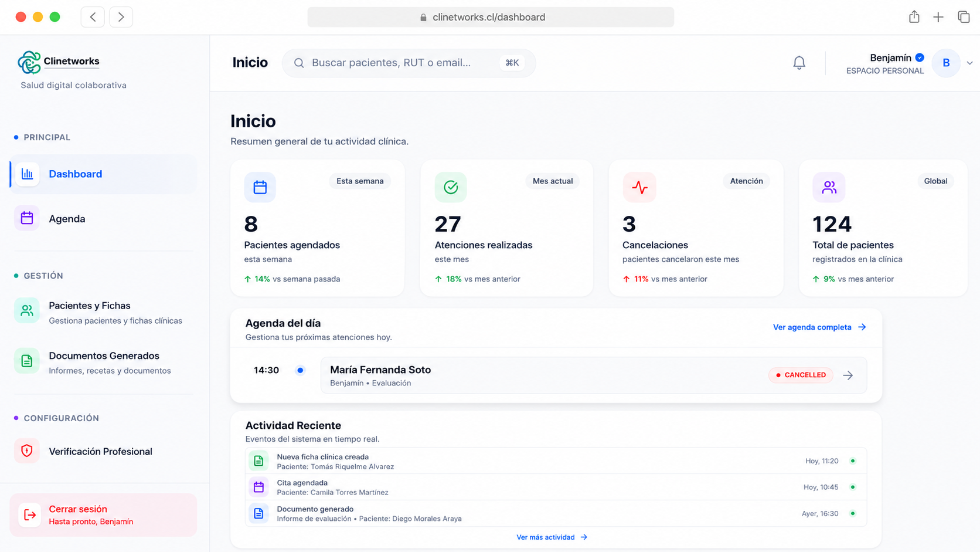980x552 pixels.
Task: Click the 14:30 appointment time
Action: (266, 370)
